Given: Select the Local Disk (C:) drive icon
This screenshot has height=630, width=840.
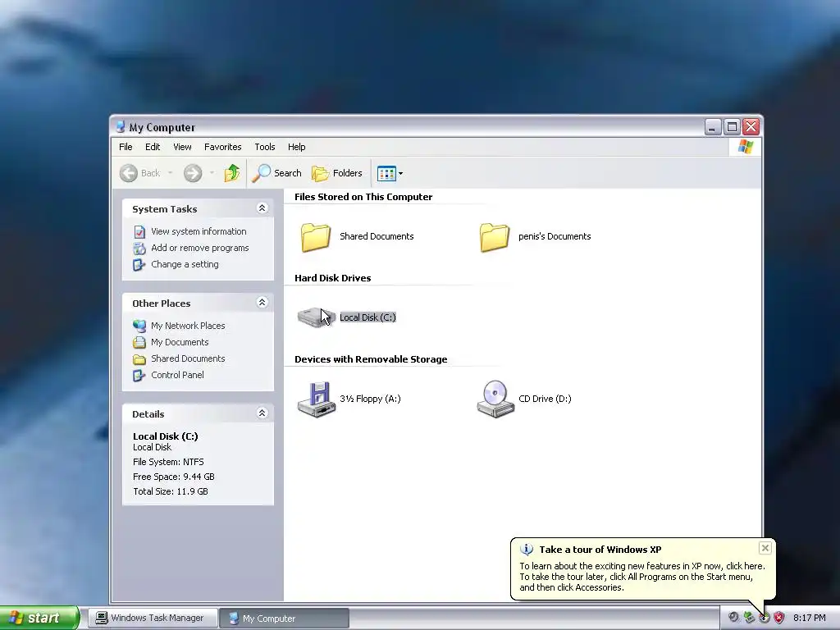Looking at the screenshot, I should [x=316, y=317].
